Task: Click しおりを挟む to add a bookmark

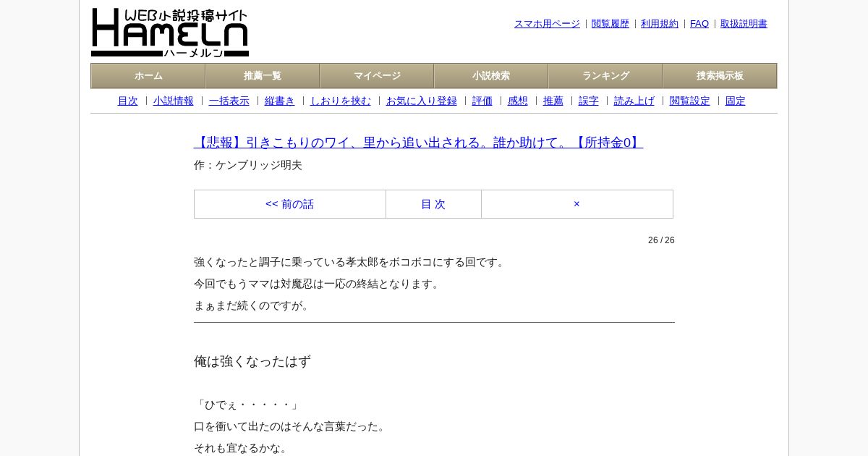Action: [x=341, y=101]
